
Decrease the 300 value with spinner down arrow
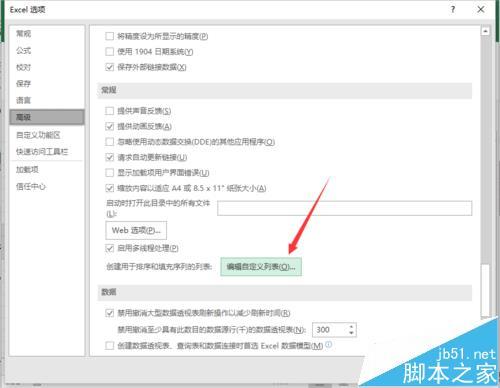351,333
